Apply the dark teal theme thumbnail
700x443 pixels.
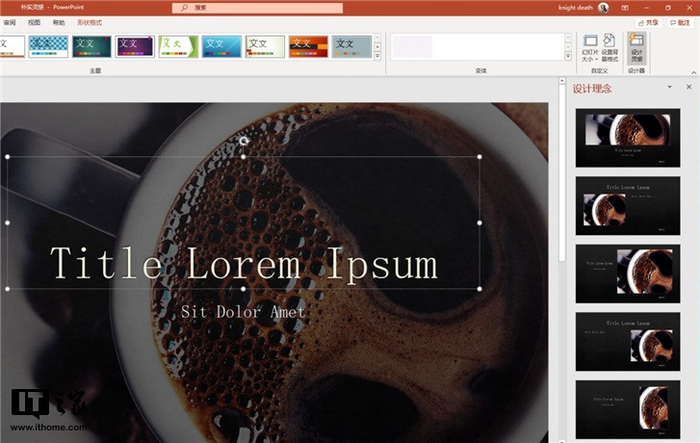click(92, 46)
